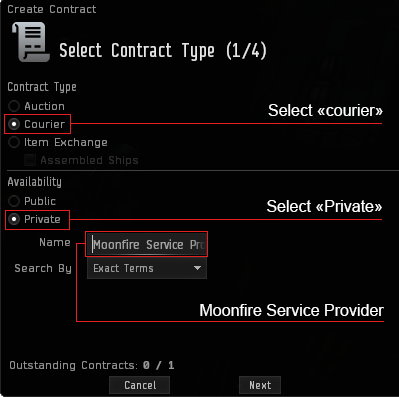Click the Search By dropdown arrow
Viewport: 399px width, 397px height.
(197, 268)
